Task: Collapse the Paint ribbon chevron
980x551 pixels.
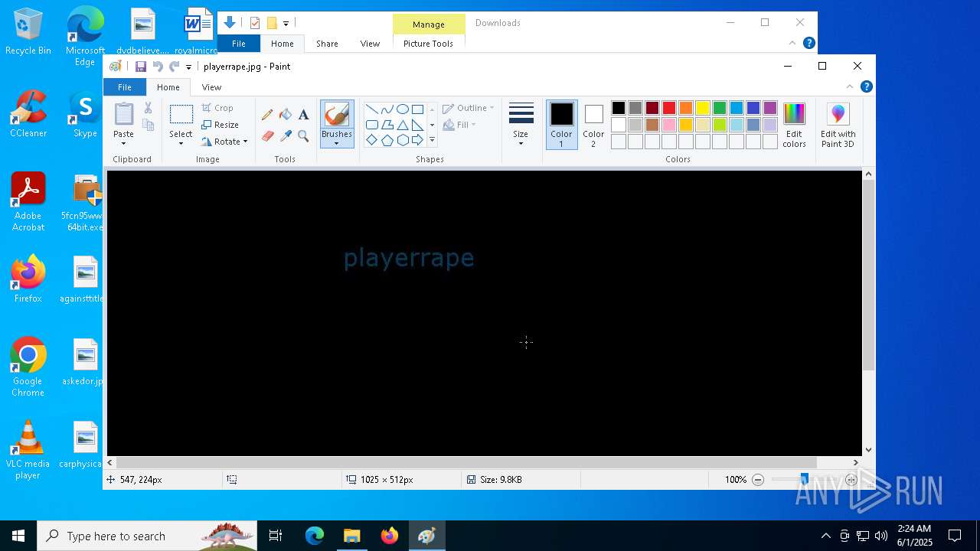Action: [849, 86]
